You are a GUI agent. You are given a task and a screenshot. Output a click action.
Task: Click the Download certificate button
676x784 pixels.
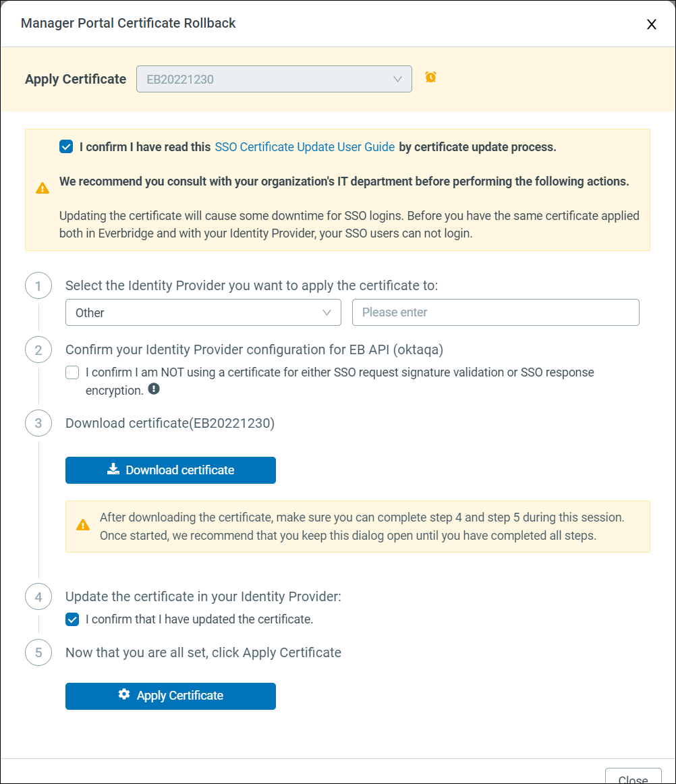[x=171, y=470]
